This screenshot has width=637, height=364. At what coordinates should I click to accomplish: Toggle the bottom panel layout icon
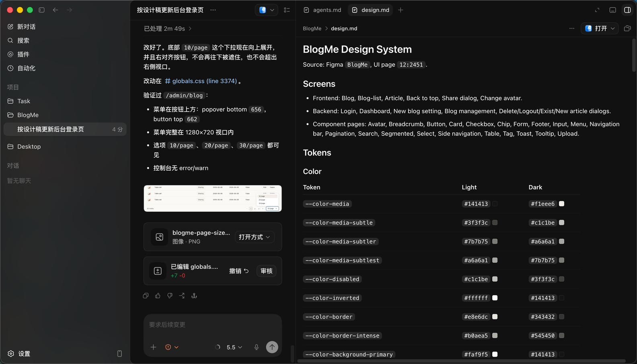pyautogui.click(x=612, y=10)
